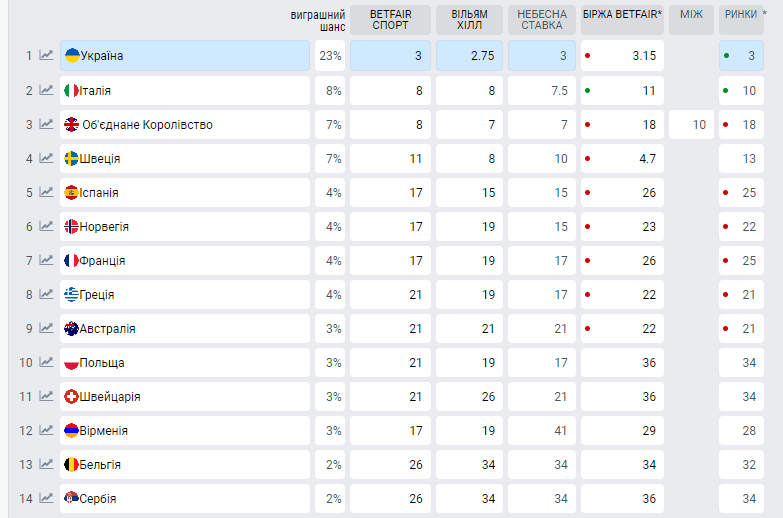Click the chart icon beside Італія
Image resolution: width=783 pixels, height=518 pixels.
[46, 91]
